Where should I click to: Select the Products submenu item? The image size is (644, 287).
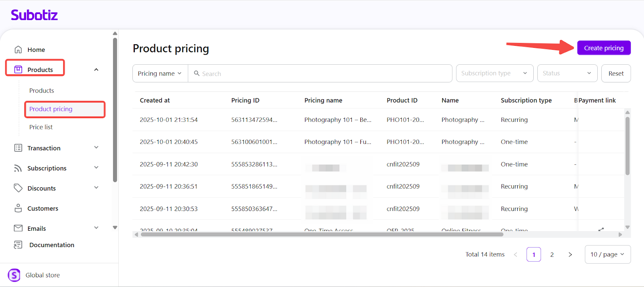(41, 90)
